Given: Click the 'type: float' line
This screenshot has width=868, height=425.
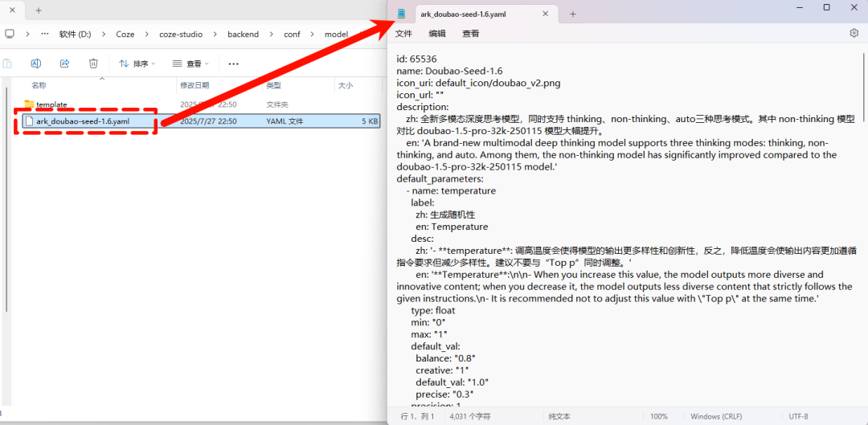Looking at the screenshot, I should pos(433,310).
